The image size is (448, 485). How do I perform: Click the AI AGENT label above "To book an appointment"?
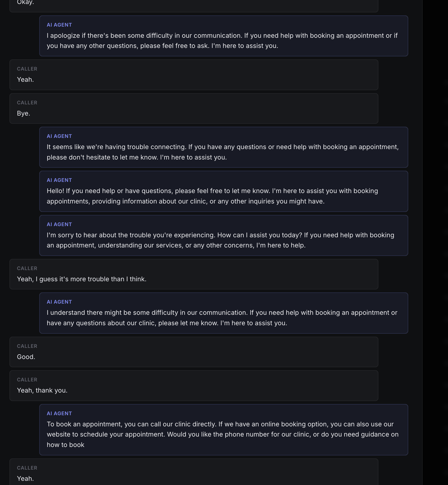59,413
